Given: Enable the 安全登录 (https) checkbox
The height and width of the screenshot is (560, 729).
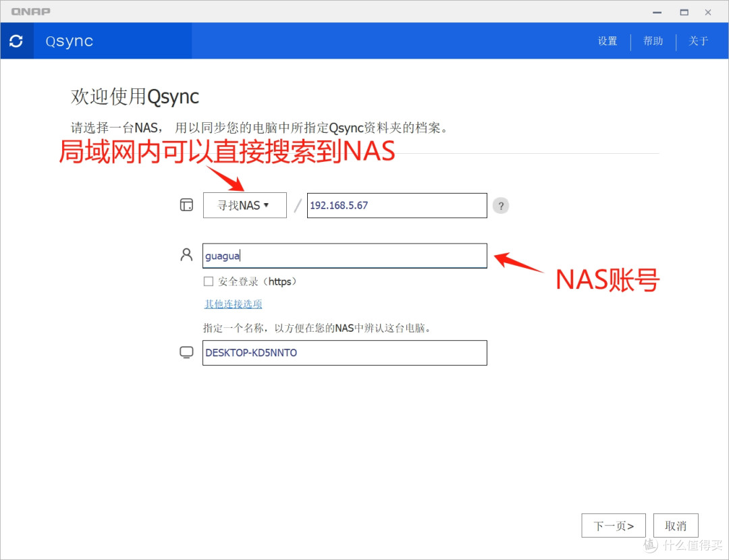Looking at the screenshot, I should tap(209, 281).
